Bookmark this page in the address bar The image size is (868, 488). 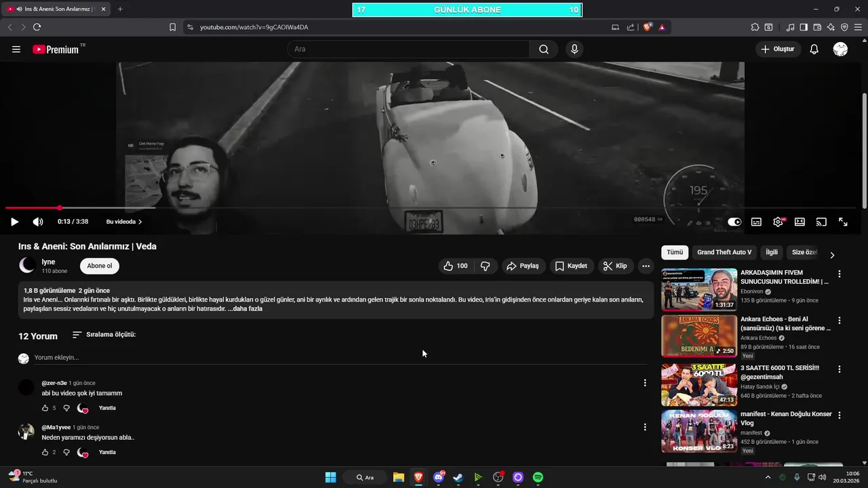click(x=172, y=27)
